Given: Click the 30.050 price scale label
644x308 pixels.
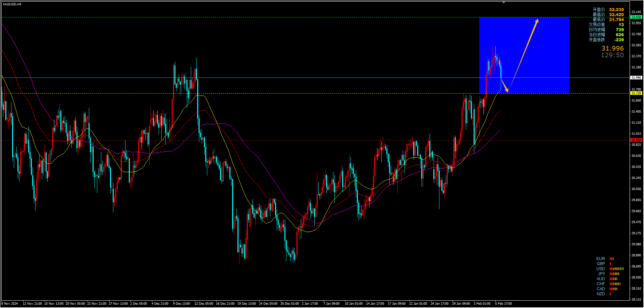Looking at the screenshot, I should point(636,189).
